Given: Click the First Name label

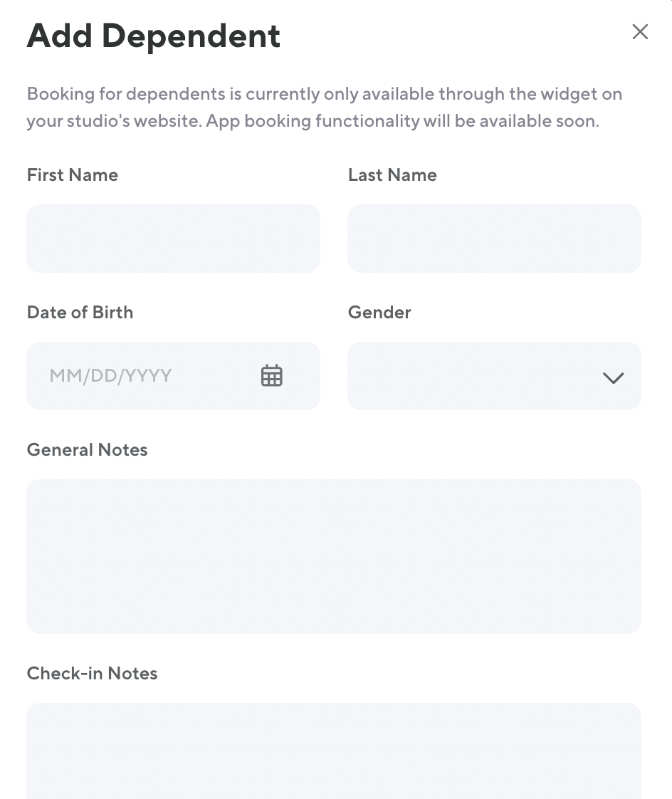Looking at the screenshot, I should point(73,175).
